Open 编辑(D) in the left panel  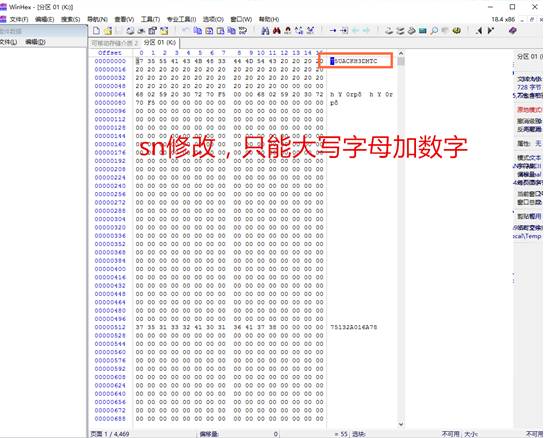click(x=35, y=42)
